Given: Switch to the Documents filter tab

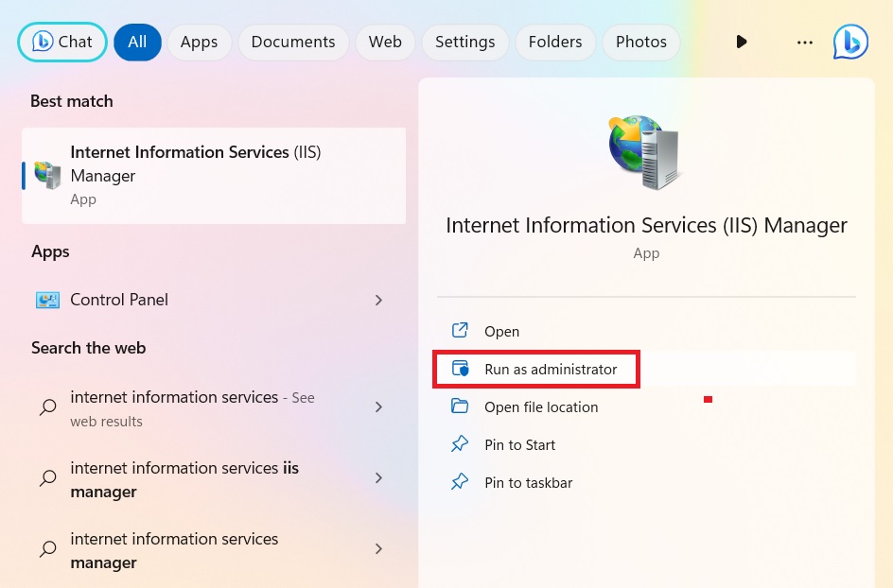Looking at the screenshot, I should pyautogui.click(x=293, y=42).
